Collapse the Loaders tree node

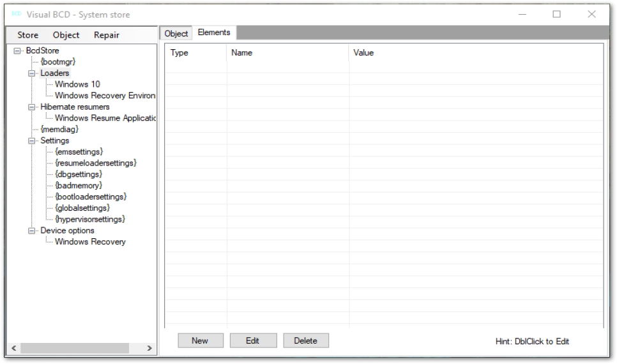coord(32,73)
